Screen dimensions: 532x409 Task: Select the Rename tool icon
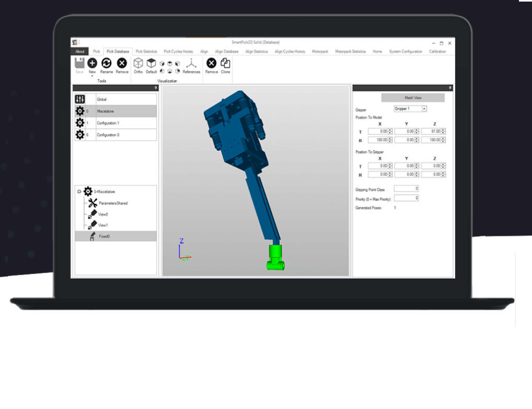point(106,63)
